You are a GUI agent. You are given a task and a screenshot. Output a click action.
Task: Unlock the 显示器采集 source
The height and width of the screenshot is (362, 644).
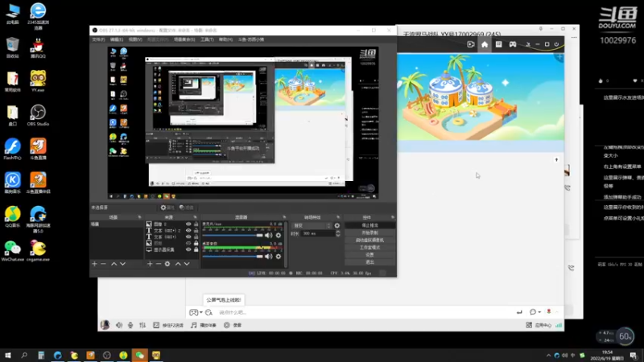coord(196,249)
